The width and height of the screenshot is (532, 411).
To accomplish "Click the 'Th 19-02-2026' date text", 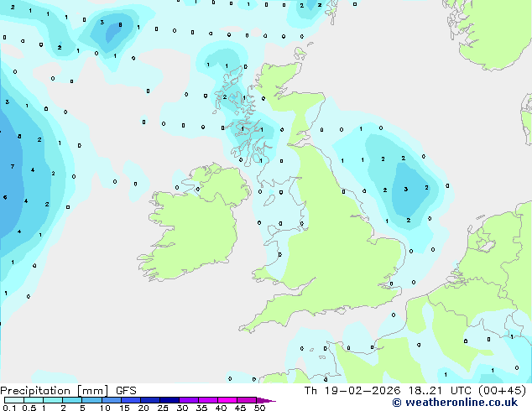I will click(352, 391).
